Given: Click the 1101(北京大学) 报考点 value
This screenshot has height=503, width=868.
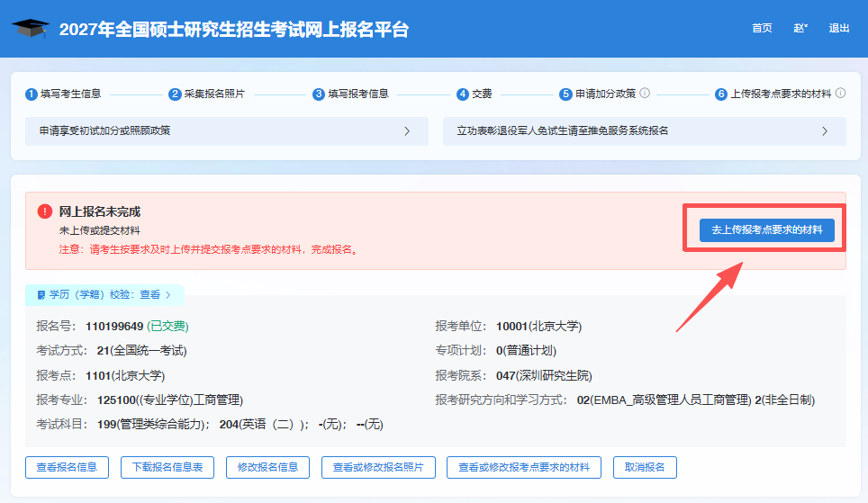Looking at the screenshot, I should pos(125,376).
